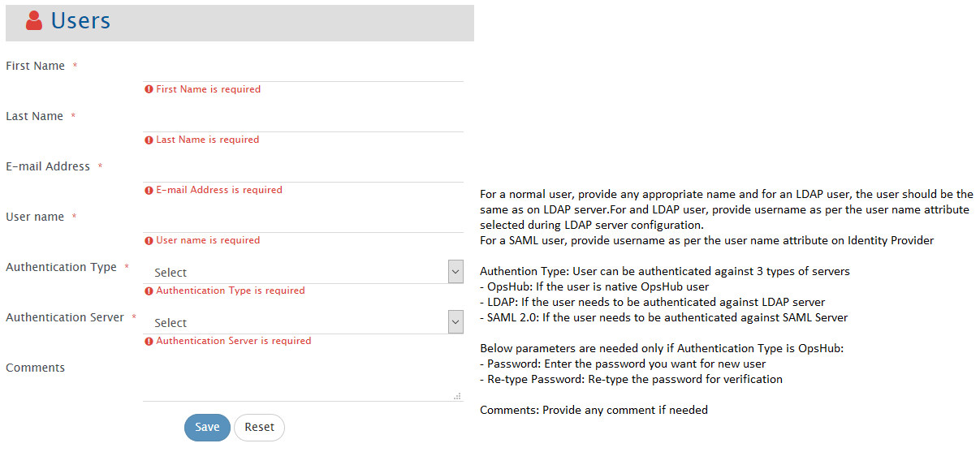Click the User name error icon
This screenshot has width=980, height=452.
[149, 240]
